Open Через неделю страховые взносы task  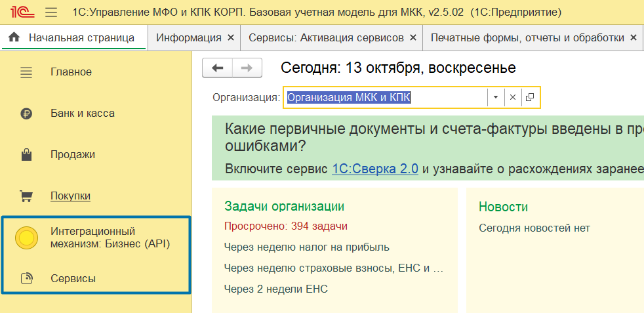point(334,268)
